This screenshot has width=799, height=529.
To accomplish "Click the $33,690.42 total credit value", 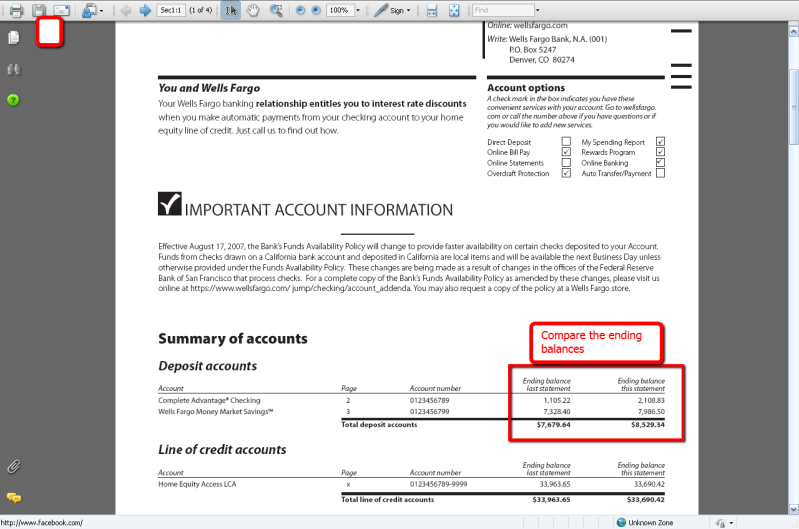I will (646, 500).
